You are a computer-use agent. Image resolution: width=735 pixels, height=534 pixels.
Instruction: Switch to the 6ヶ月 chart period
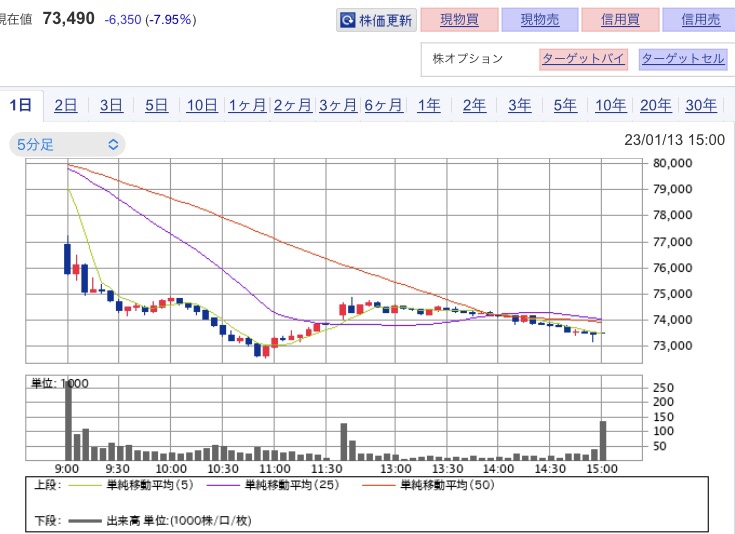click(x=383, y=105)
